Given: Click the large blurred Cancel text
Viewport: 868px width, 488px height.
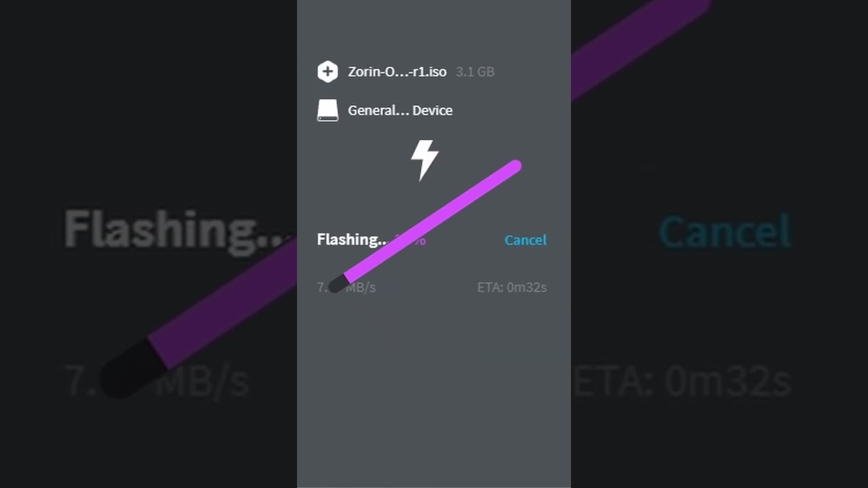Looking at the screenshot, I should (x=725, y=232).
